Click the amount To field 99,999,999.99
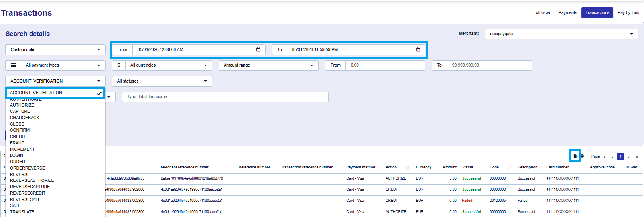644x217 pixels. pos(489,65)
